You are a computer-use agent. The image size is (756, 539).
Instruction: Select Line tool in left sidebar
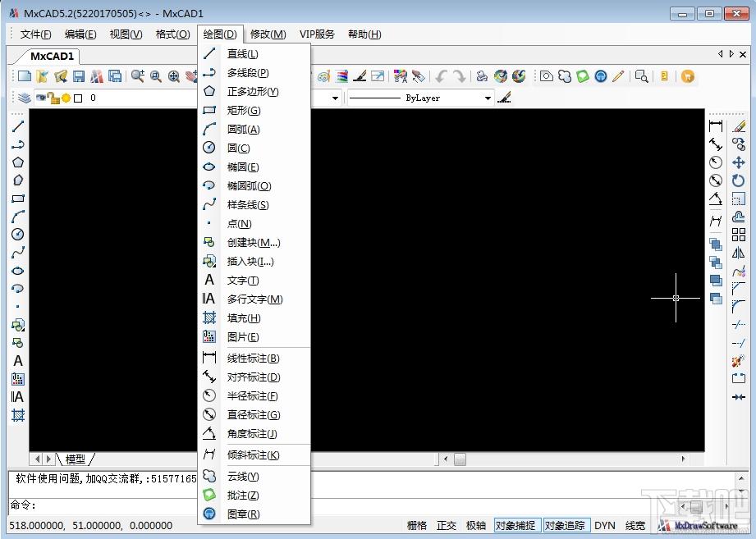click(18, 126)
